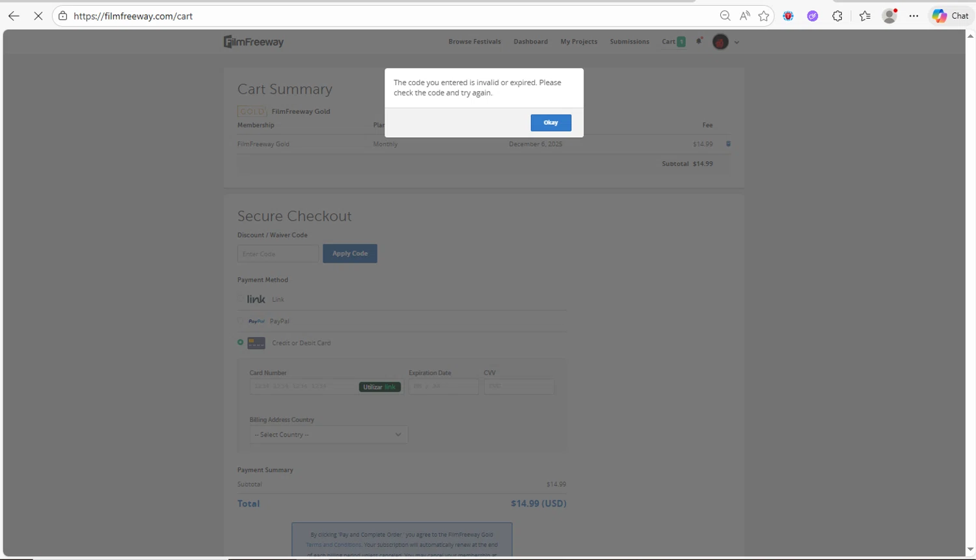
Task: Open the Cart menu item
Action: [673, 42]
